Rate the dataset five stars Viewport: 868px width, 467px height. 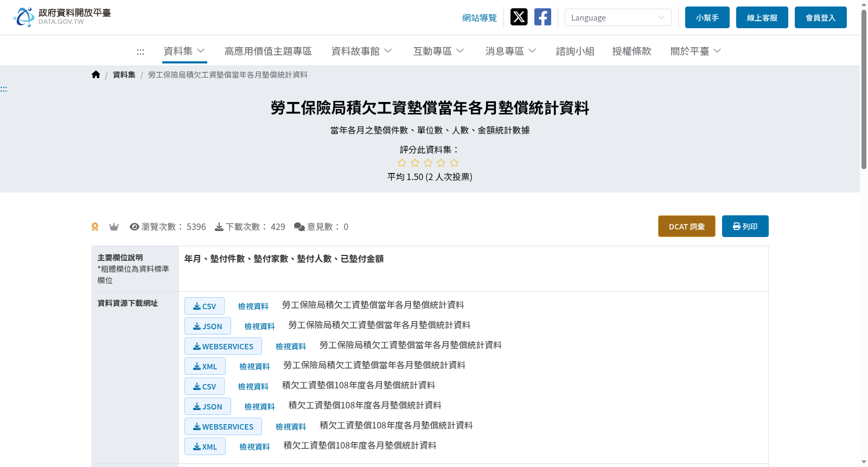point(454,163)
